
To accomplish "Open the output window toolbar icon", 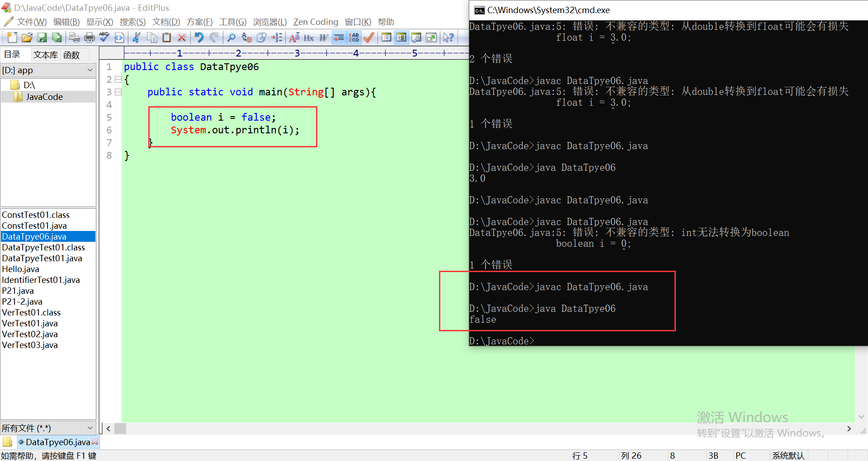I will pos(416,38).
